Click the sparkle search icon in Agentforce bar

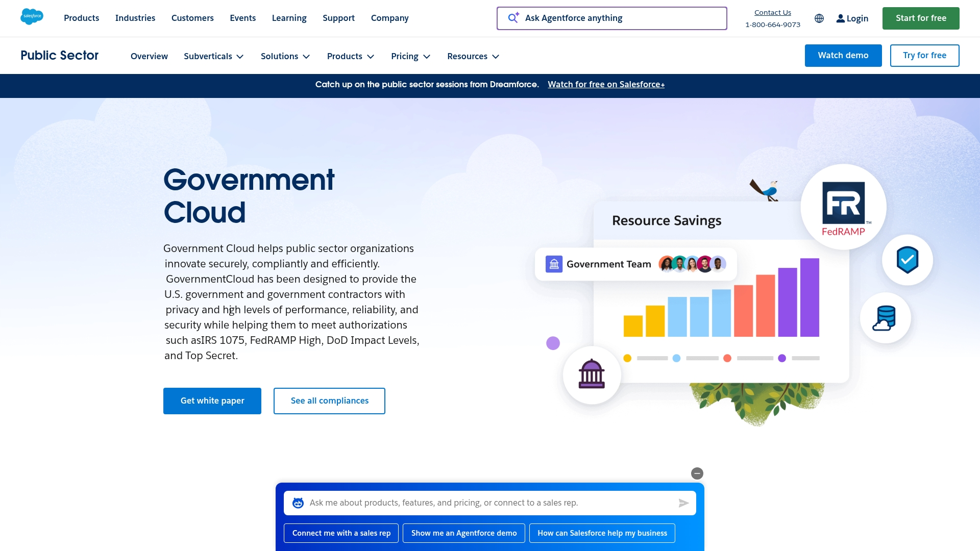513,18
